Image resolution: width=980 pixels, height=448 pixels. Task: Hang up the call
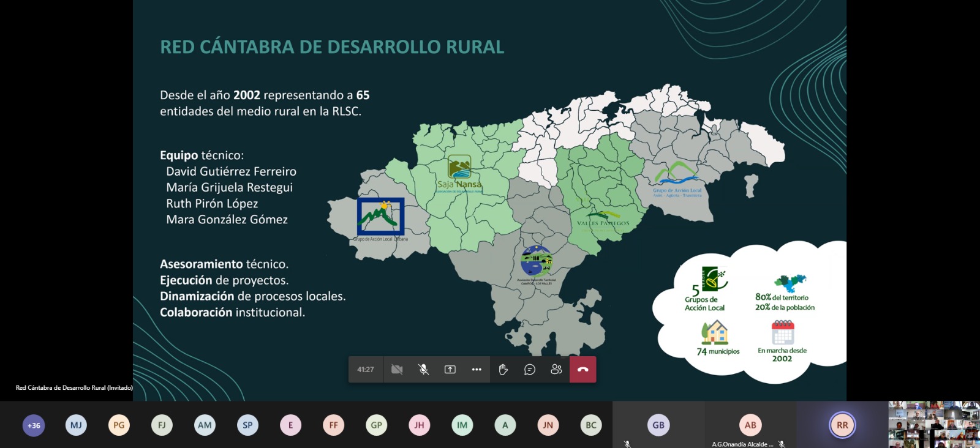click(582, 370)
